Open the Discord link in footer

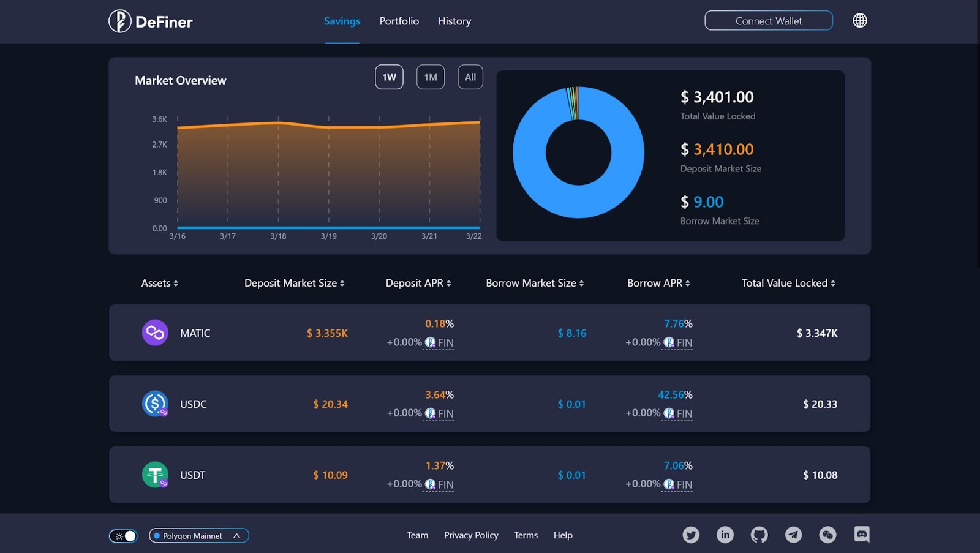click(x=862, y=535)
